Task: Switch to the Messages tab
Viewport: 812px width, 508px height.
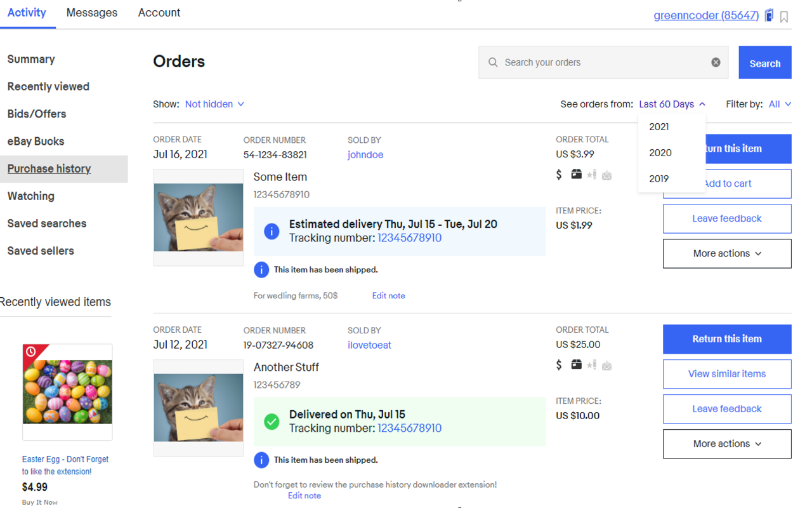Action: pos(91,12)
